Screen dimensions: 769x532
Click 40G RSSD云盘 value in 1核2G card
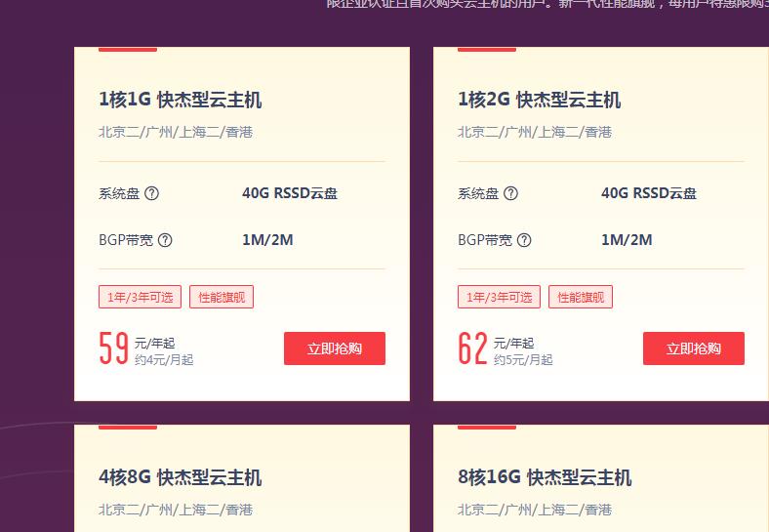[649, 193]
